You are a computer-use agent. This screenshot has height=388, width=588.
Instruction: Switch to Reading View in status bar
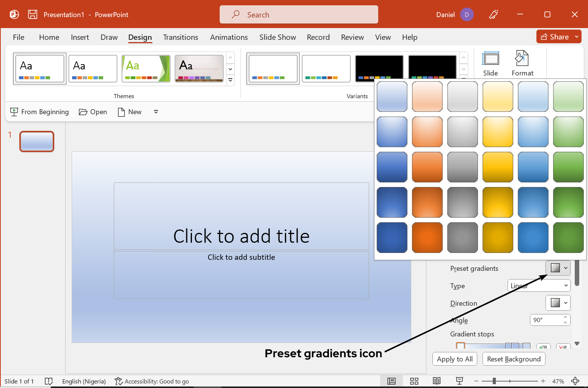coord(437,381)
